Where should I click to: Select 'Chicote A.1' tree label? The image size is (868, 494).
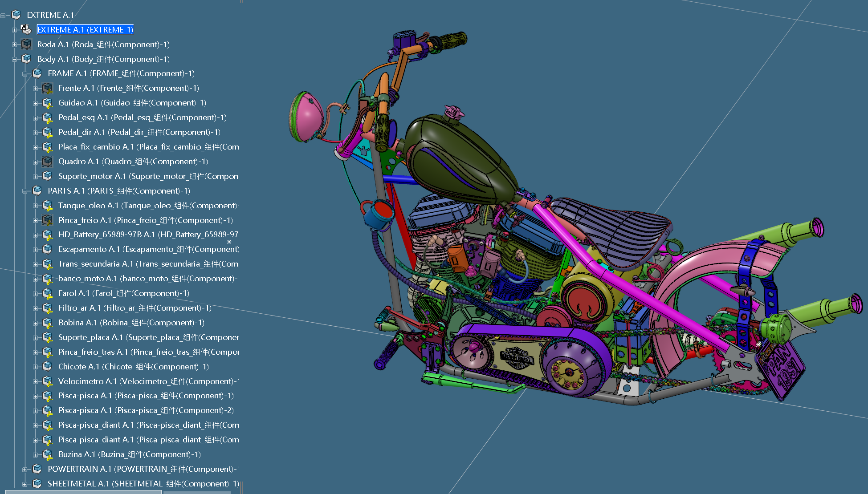[134, 367]
